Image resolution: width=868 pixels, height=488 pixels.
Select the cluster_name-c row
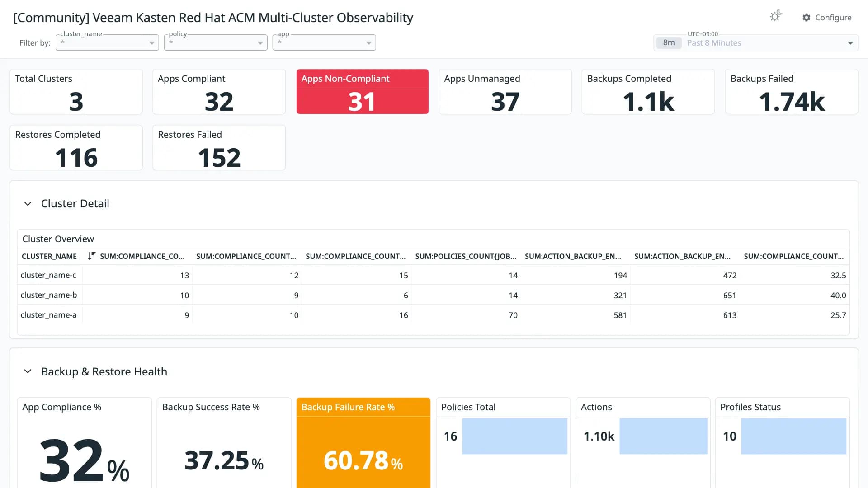(x=433, y=275)
